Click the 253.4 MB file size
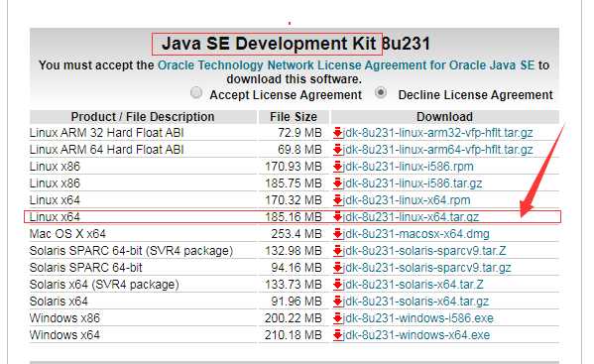Viewport: 594px width, 364px height. 297,234
